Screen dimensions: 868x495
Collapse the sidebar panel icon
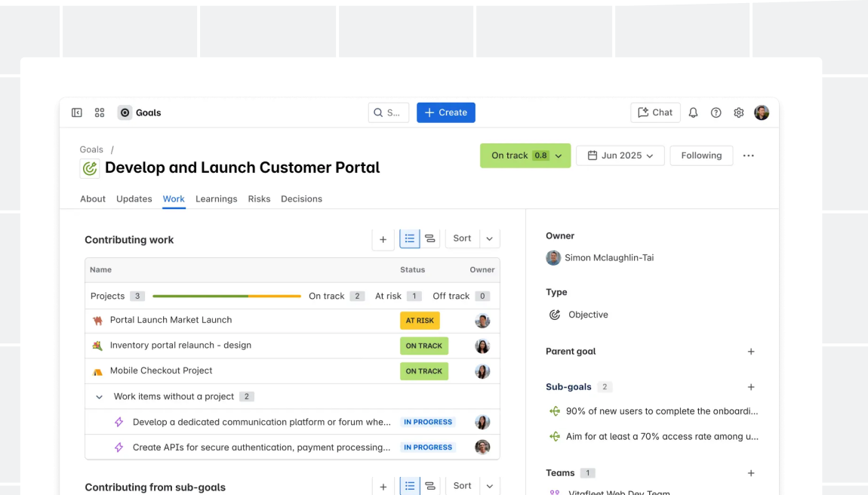pos(77,112)
